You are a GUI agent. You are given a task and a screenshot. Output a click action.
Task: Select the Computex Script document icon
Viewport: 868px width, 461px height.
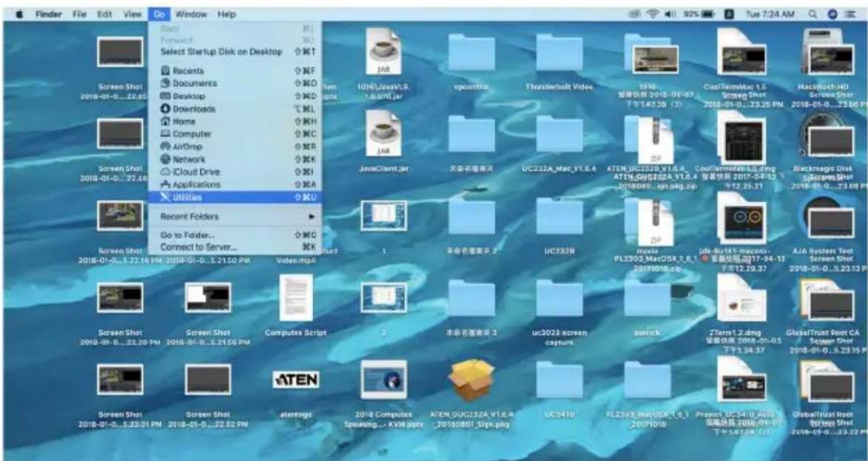pyautogui.click(x=295, y=297)
